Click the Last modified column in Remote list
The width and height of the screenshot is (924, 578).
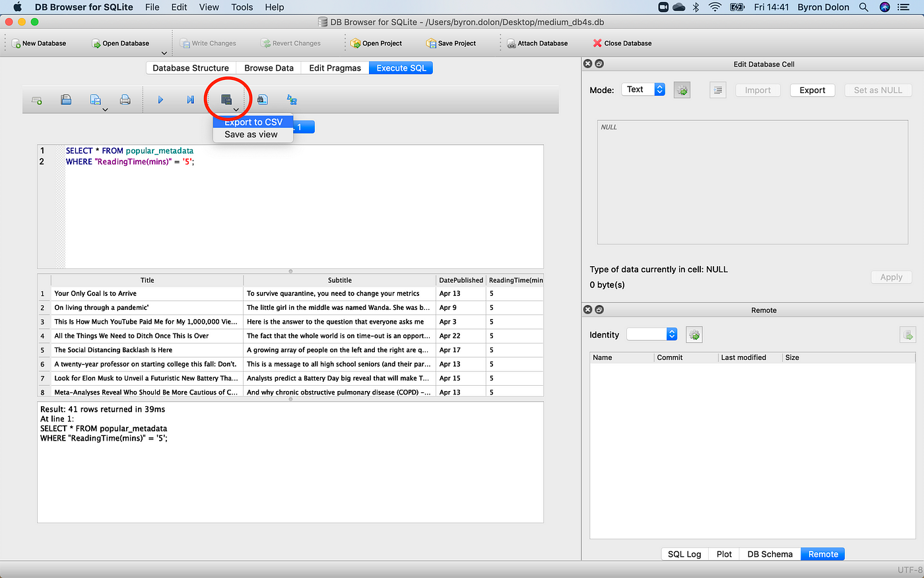pos(750,357)
